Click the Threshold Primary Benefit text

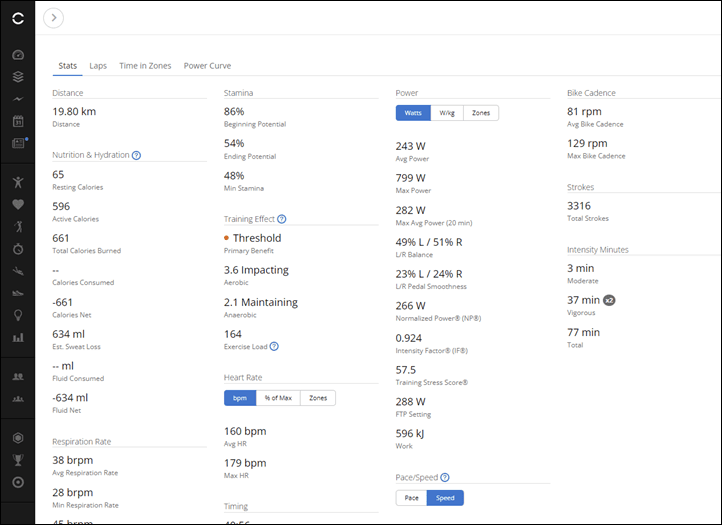click(257, 238)
